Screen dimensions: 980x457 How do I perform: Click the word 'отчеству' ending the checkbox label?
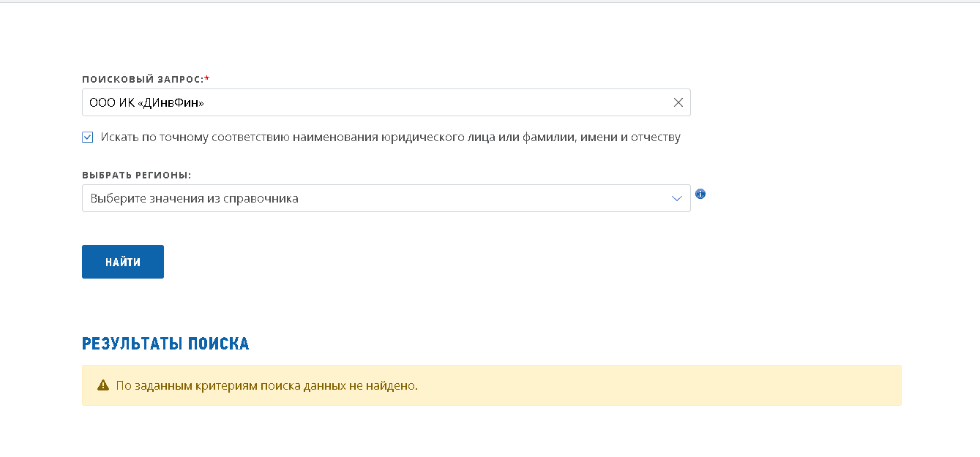(657, 137)
